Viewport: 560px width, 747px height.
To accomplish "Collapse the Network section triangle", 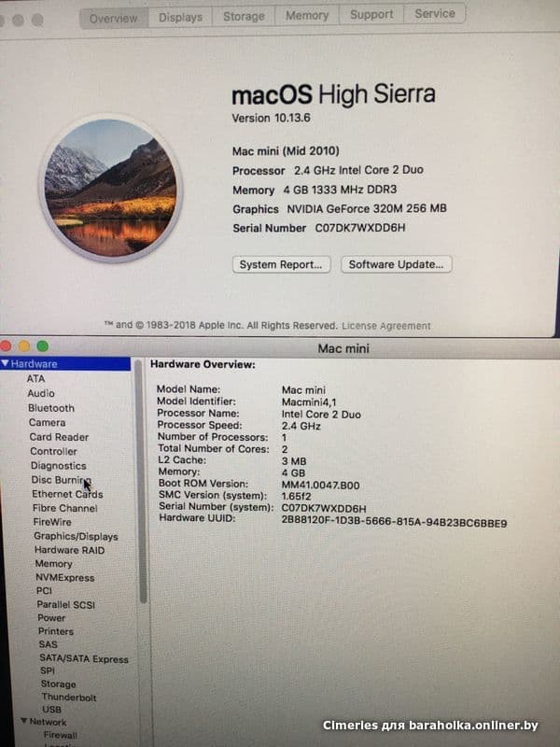I will pyautogui.click(x=24, y=721).
